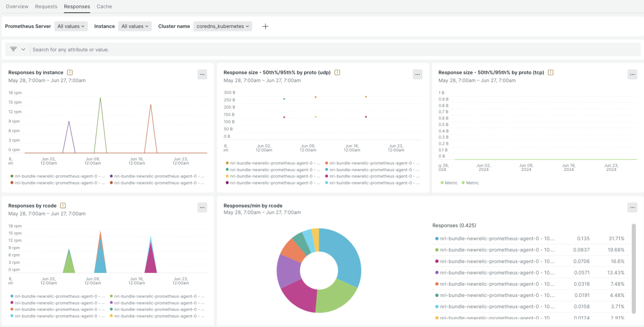The height and width of the screenshot is (327, 644).
Task: Select the 31.71% row in Responses table
Action: pos(530,239)
